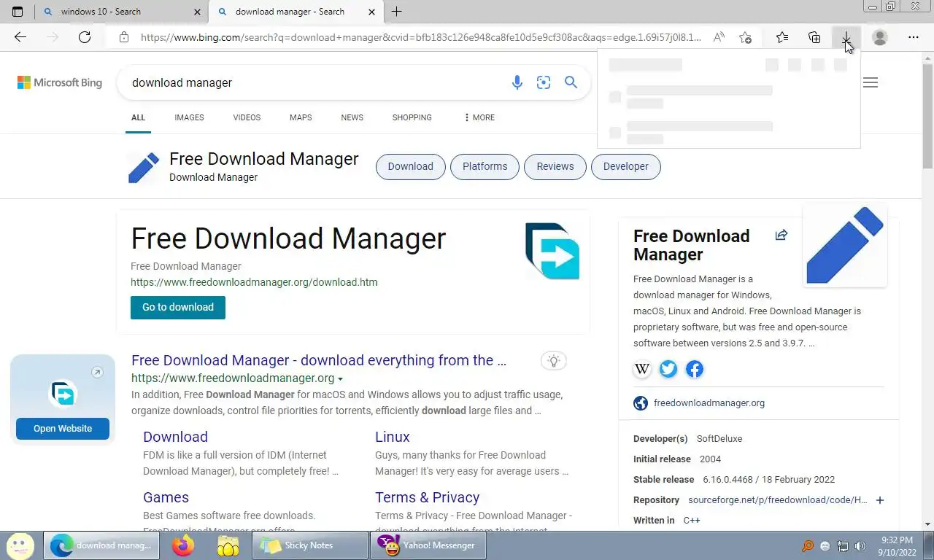The height and width of the screenshot is (560, 934).
Task: Search using an image icon
Action: [544, 82]
